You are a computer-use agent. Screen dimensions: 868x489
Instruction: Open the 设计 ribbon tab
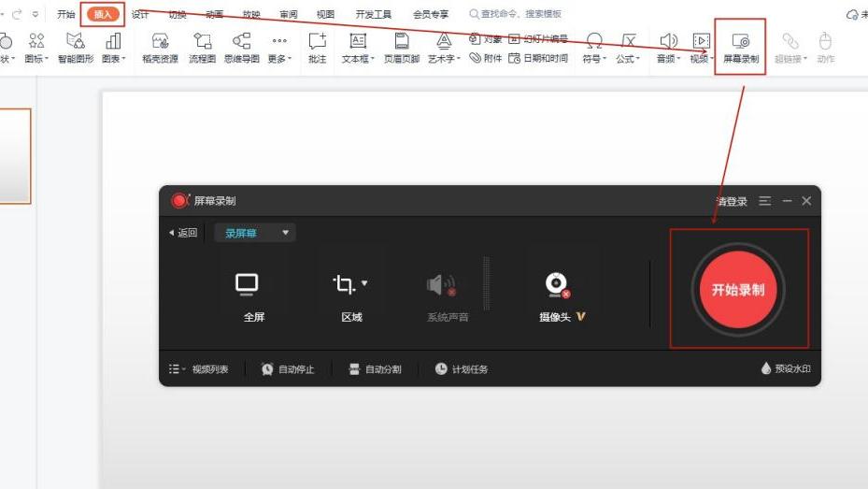point(140,14)
